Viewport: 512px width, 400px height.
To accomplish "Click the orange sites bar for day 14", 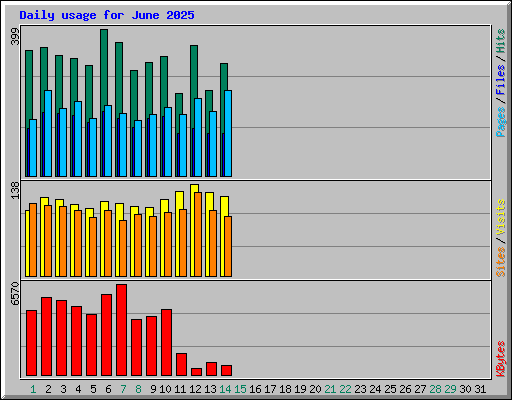I will [228, 247].
